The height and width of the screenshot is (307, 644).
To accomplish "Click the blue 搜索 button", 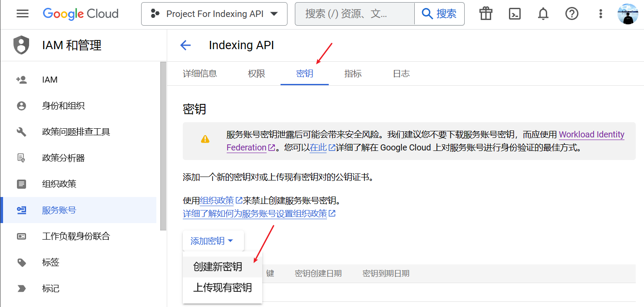I will coord(439,14).
